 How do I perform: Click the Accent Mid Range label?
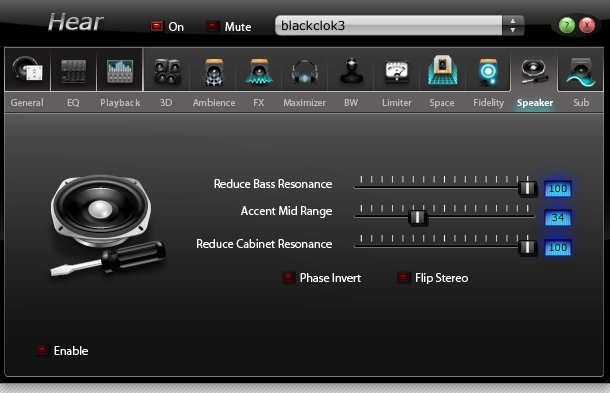coord(286,211)
